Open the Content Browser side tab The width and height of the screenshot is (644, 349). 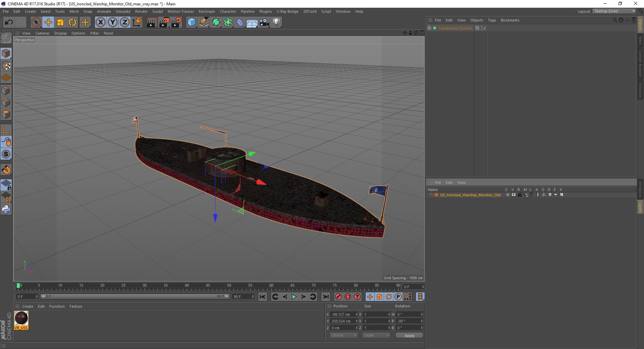tap(640, 63)
